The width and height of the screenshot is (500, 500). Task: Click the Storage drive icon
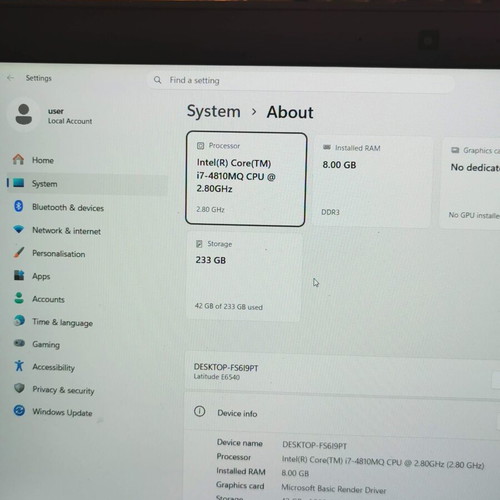click(199, 244)
